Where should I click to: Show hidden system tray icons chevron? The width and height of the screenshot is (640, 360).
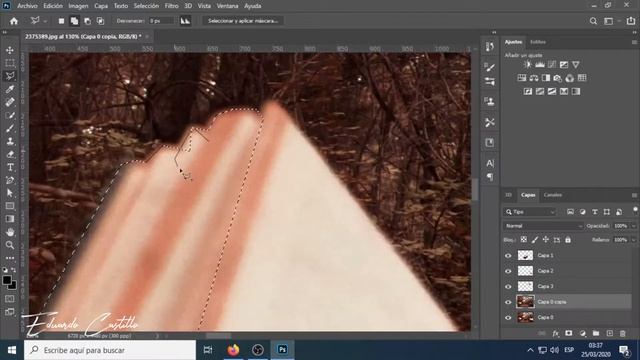530,350
